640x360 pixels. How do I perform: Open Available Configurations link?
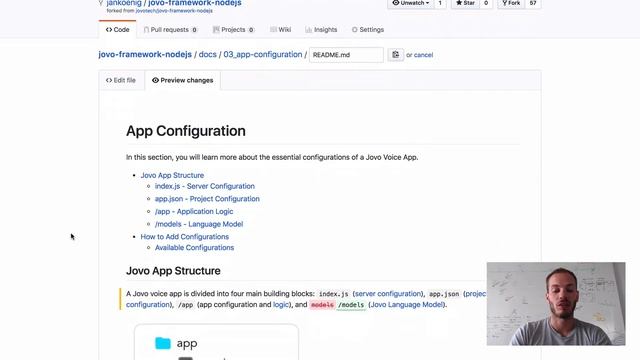point(195,248)
